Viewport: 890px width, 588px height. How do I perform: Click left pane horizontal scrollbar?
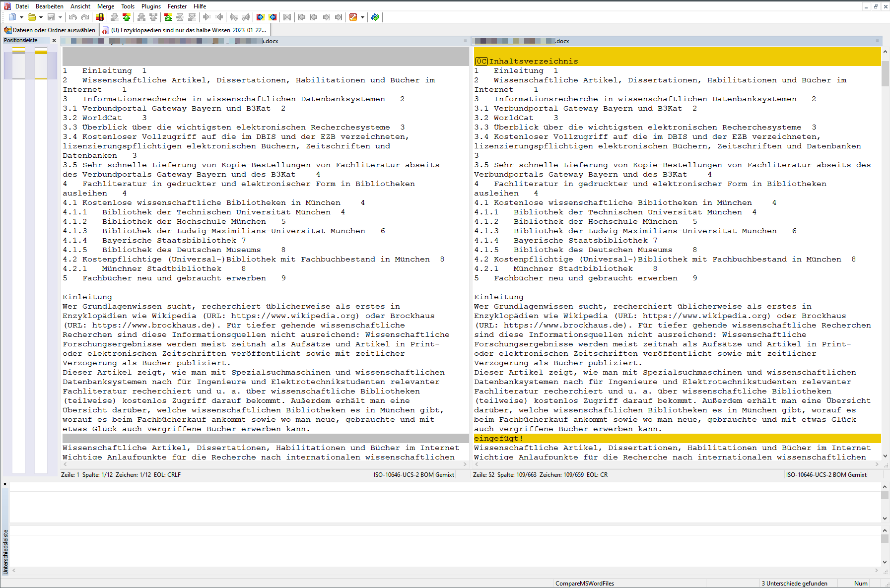265,464
